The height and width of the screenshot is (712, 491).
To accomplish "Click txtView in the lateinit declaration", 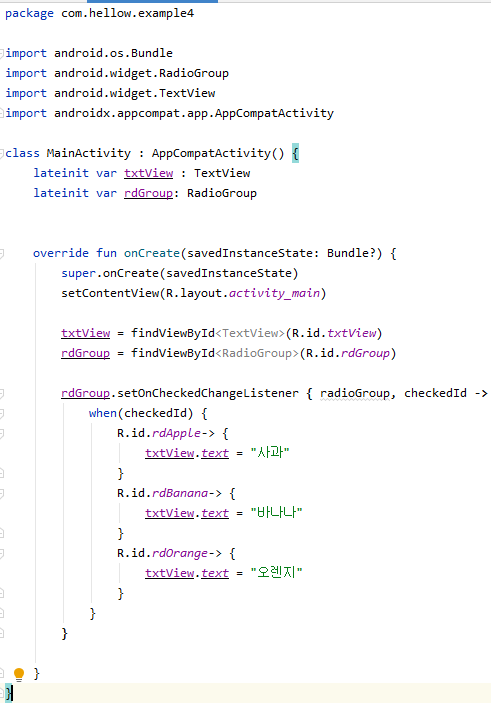I will (x=149, y=173).
